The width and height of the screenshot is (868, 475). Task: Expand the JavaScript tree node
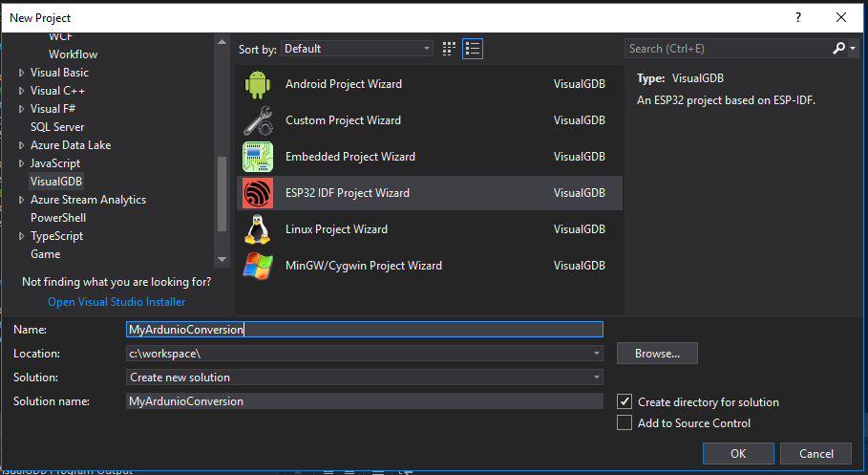[x=21, y=163]
